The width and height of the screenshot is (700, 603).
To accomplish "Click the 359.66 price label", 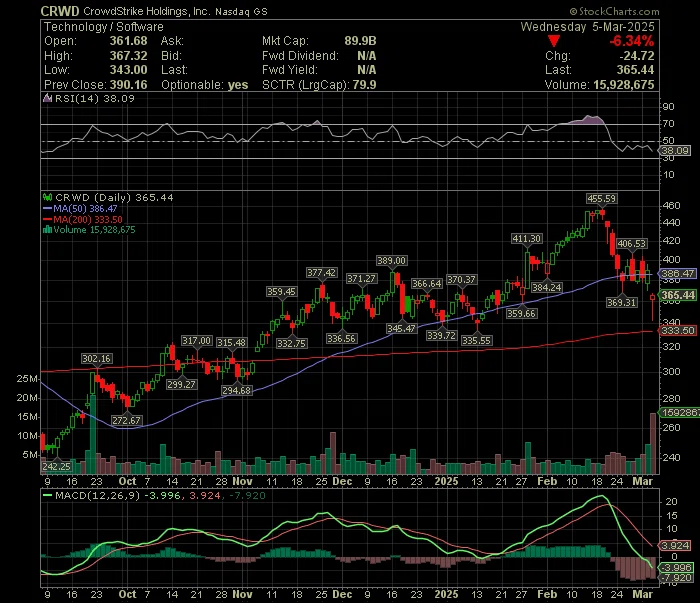I will (x=521, y=314).
